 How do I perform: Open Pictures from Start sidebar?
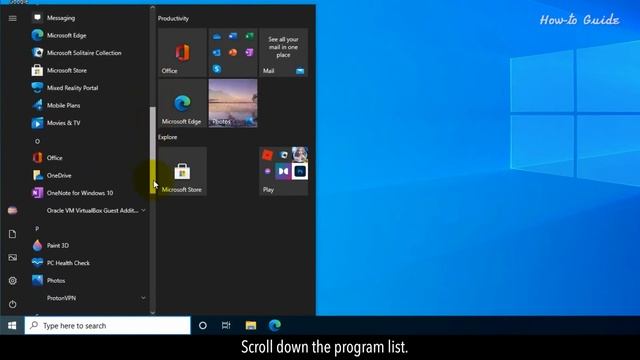click(x=13, y=258)
